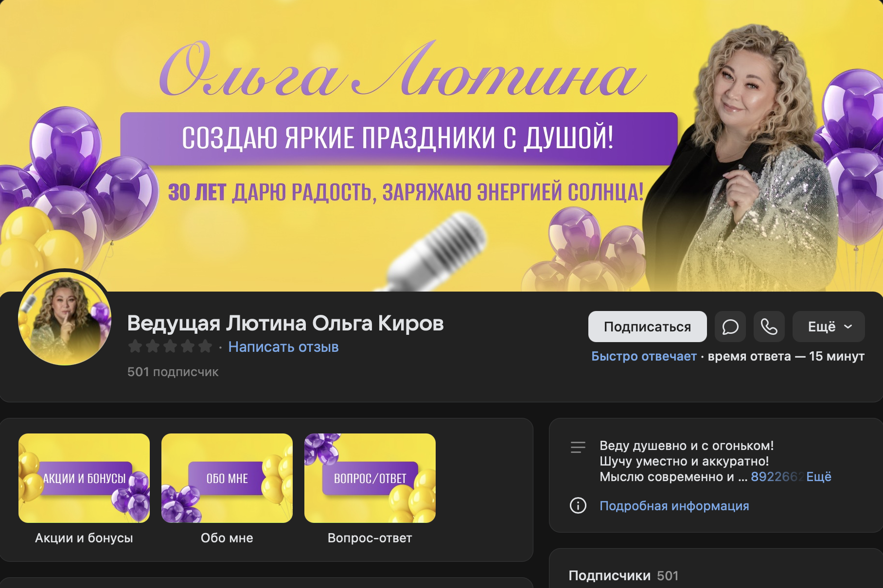Click the Подписаться button
The image size is (883, 588).
pos(647,327)
